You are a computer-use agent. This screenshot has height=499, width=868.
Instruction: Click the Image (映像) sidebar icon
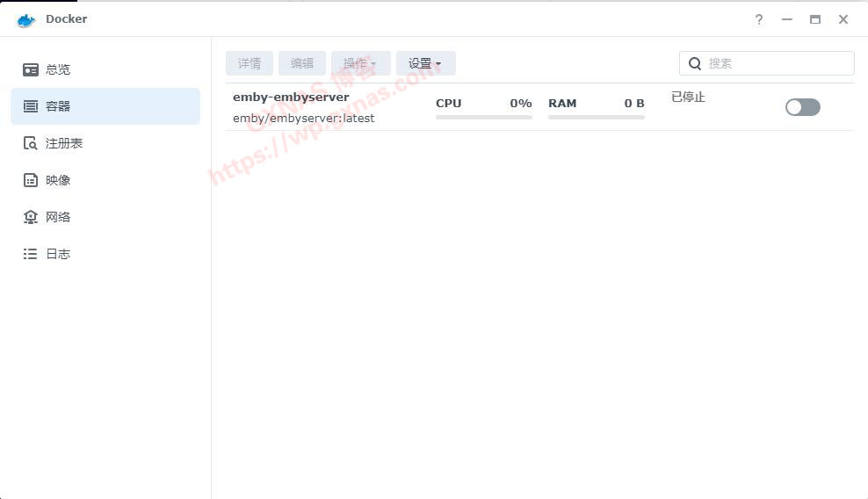point(31,180)
